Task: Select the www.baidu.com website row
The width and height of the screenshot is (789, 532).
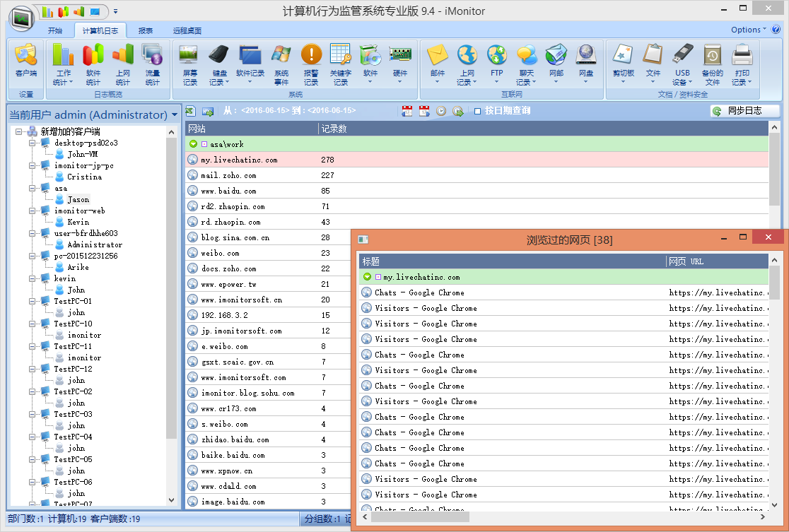Action: tap(228, 191)
